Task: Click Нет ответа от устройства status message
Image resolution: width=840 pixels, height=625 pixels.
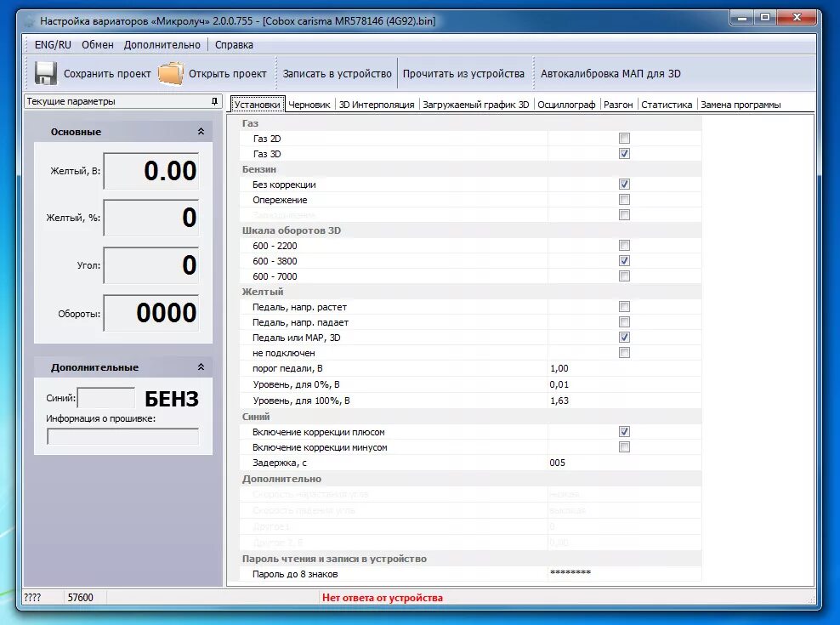Action: pos(383,598)
